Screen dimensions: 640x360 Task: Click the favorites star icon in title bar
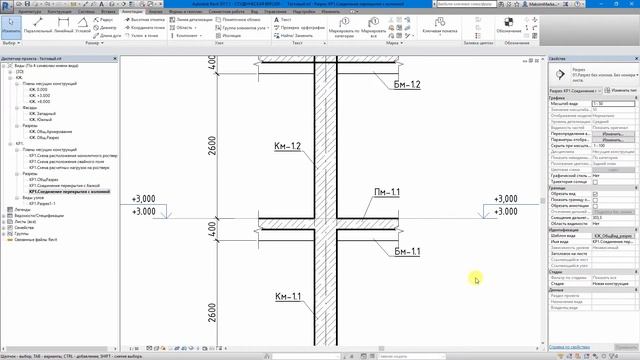tap(517, 4)
